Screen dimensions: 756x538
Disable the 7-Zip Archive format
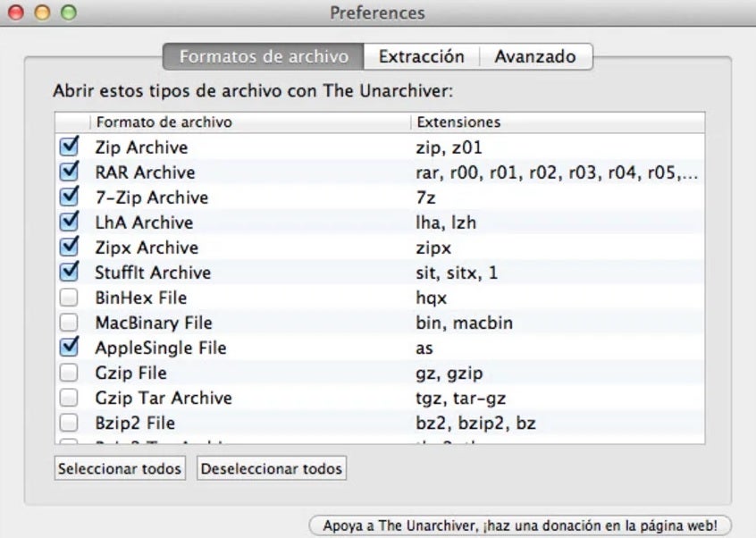(69, 198)
